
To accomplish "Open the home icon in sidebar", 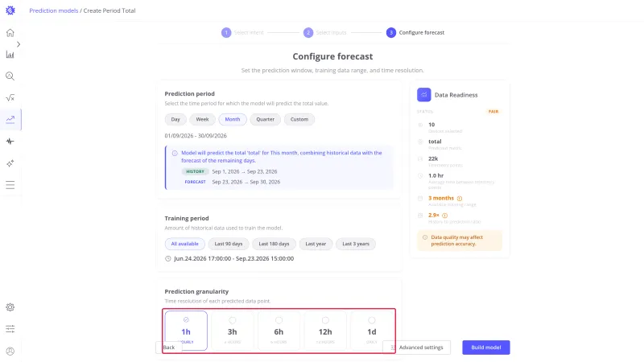I will pos(10,32).
